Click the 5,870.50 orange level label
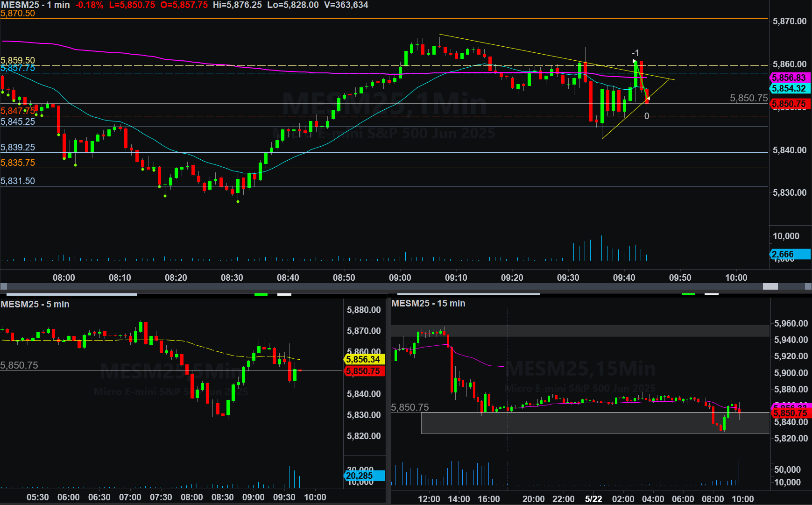The width and height of the screenshot is (812, 505). [18, 14]
